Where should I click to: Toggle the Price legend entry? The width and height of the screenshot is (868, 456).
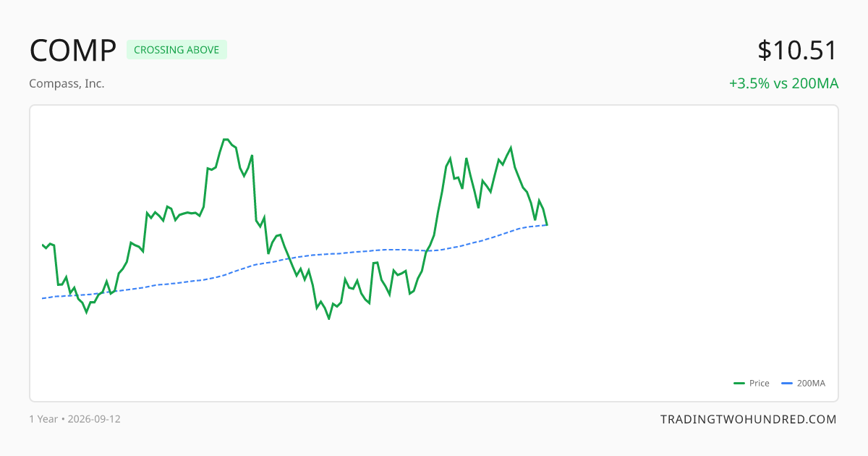pos(752,384)
